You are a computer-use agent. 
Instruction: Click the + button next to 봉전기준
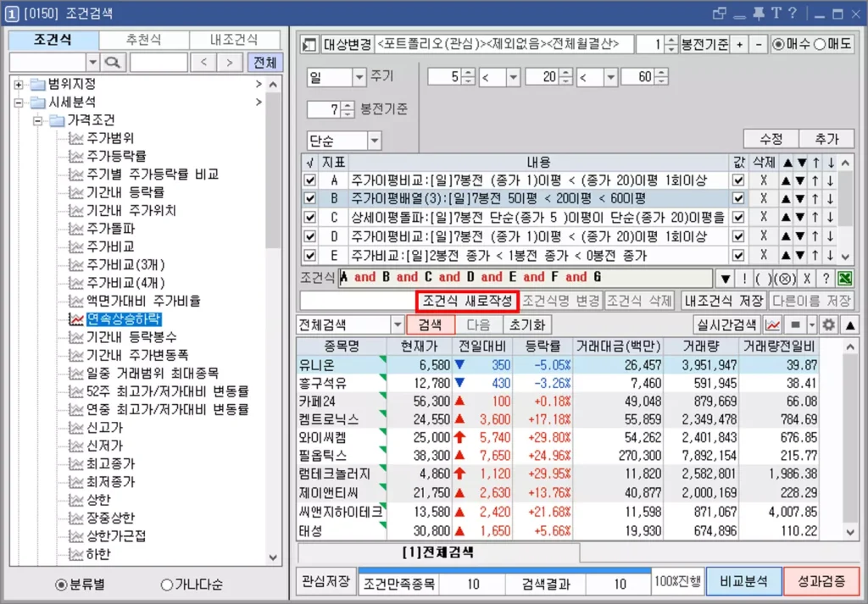[x=739, y=45]
